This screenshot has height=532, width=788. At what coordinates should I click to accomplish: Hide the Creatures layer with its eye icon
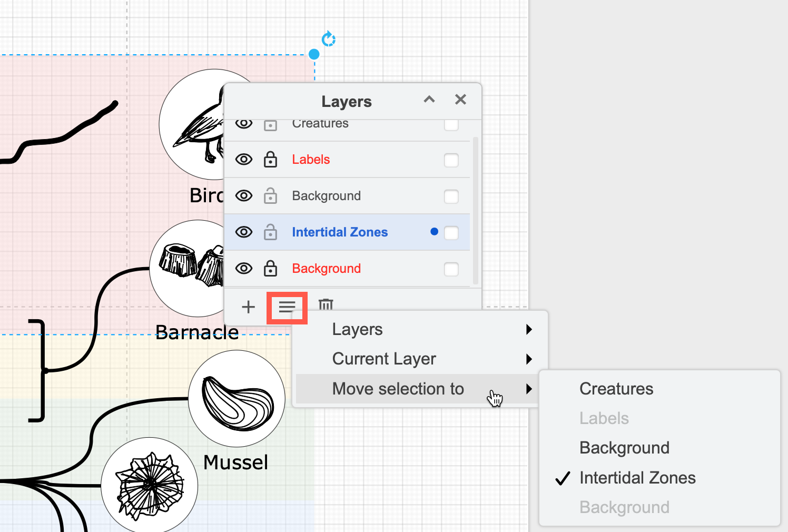point(244,124)
